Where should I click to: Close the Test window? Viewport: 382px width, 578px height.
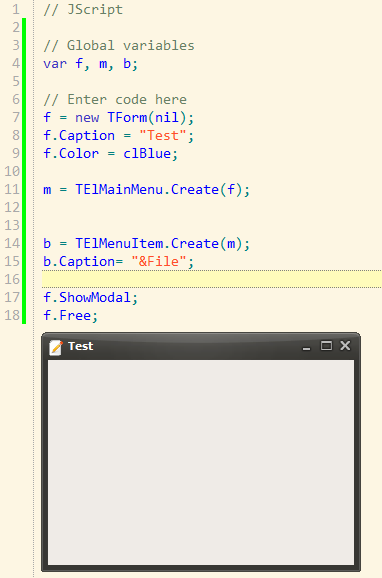click(x=345, y=346)
